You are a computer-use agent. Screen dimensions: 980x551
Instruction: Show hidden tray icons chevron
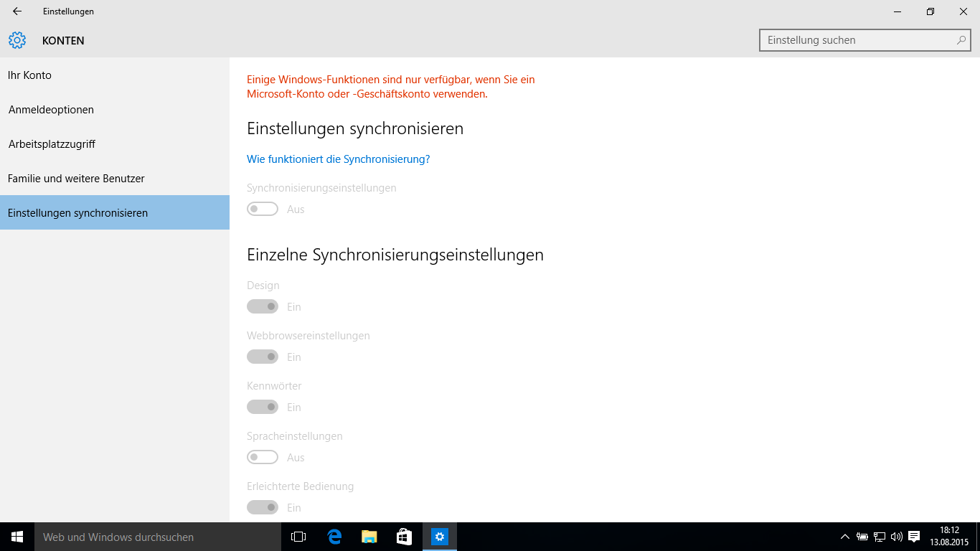[x=845, y=537]
